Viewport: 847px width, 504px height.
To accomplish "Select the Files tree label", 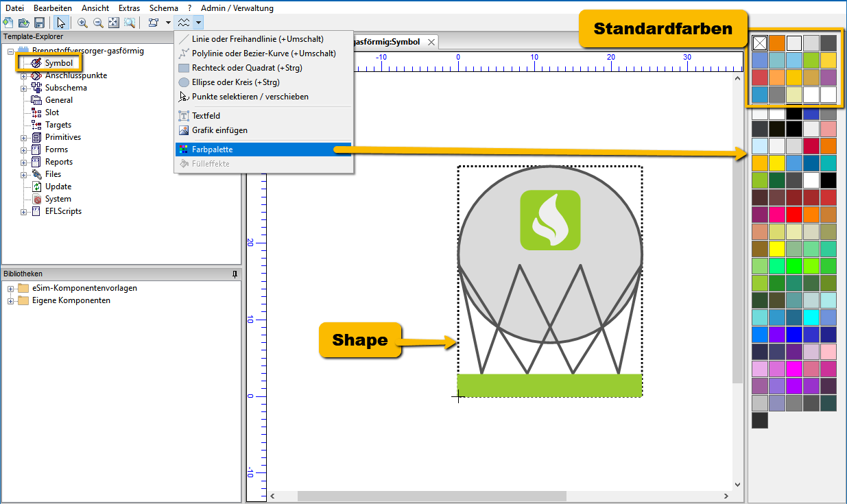I will click(53, 174).
